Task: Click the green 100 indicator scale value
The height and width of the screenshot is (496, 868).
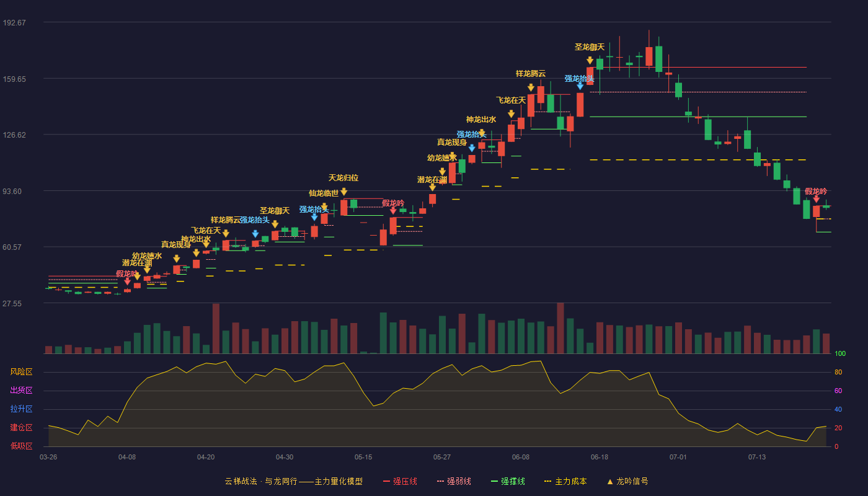Action: [x=840, y=354]
